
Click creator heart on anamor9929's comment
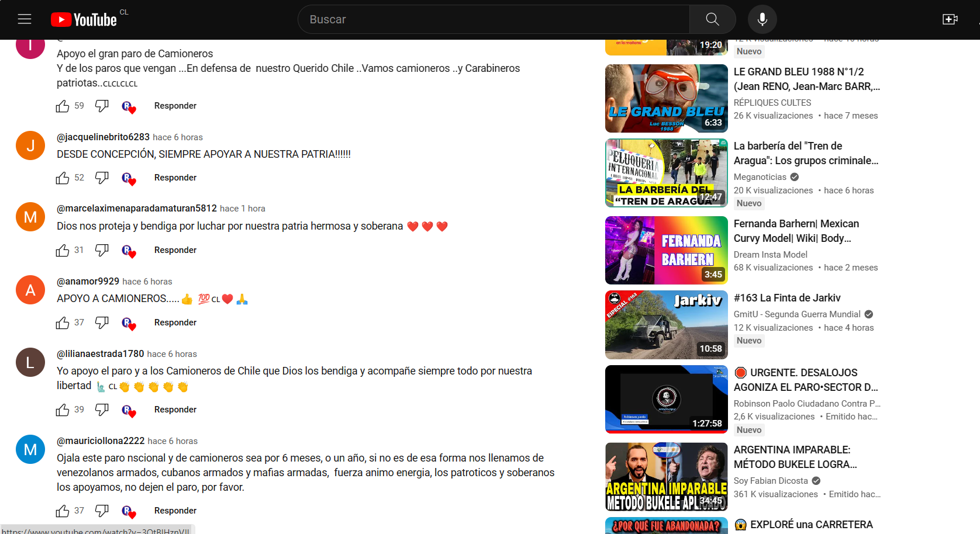(129, 324)
